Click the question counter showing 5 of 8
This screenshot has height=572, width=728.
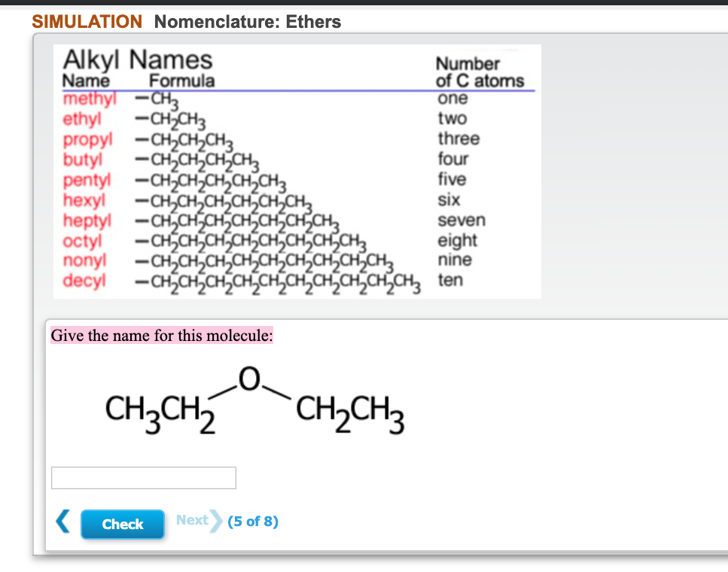click(x=253, y=520)
